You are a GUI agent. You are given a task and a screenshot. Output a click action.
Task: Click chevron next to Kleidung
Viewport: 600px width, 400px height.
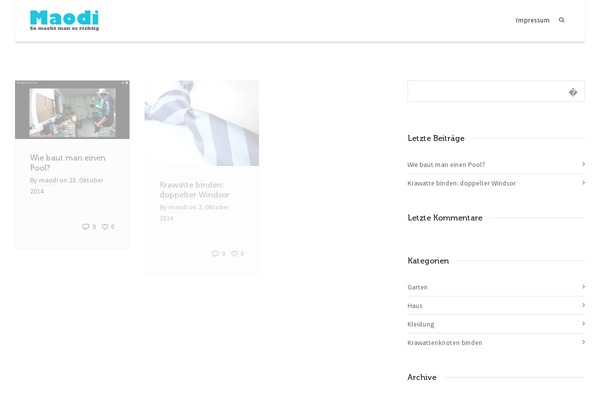point(583,323)
